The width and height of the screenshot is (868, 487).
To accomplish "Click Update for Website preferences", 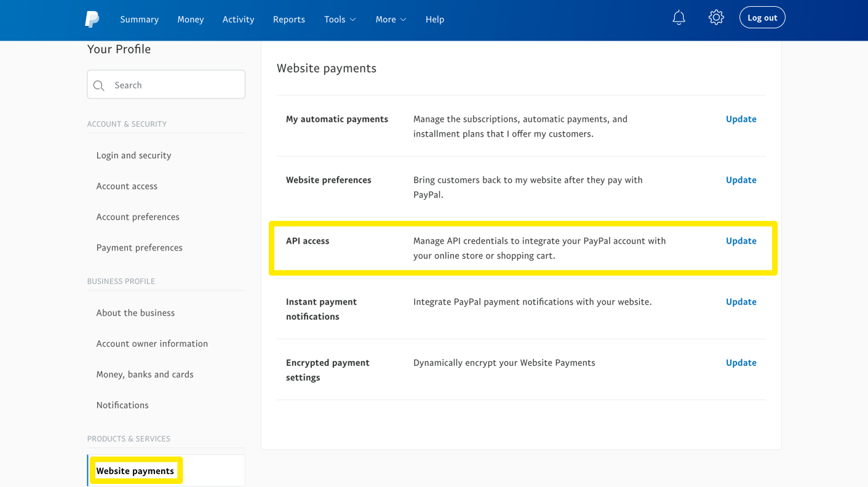I will pyautogui.click(x=741, y=180).
